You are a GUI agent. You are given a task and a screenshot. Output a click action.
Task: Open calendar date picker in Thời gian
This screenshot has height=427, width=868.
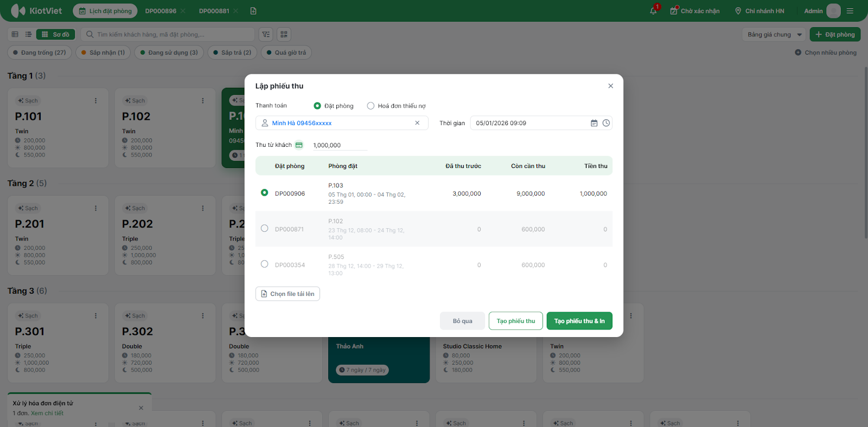tap(594, 123)
